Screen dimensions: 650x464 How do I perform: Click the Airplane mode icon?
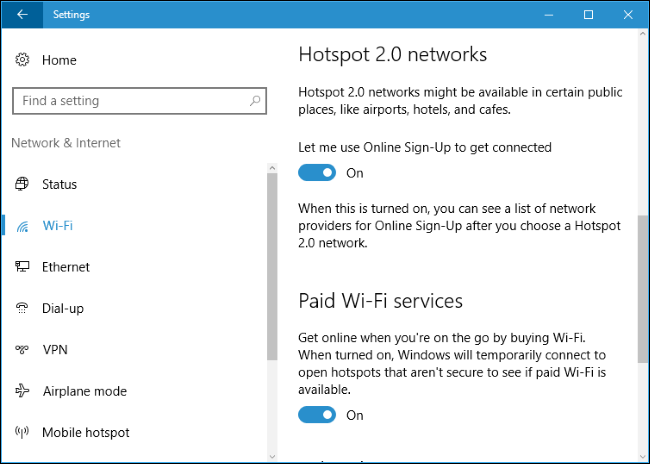click(x=22, y=391)
